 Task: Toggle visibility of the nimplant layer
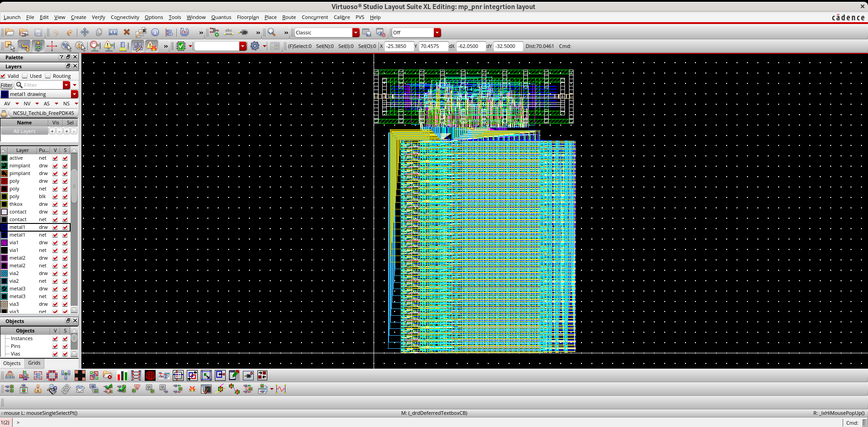pyautogui.click(x=55, y=166)
